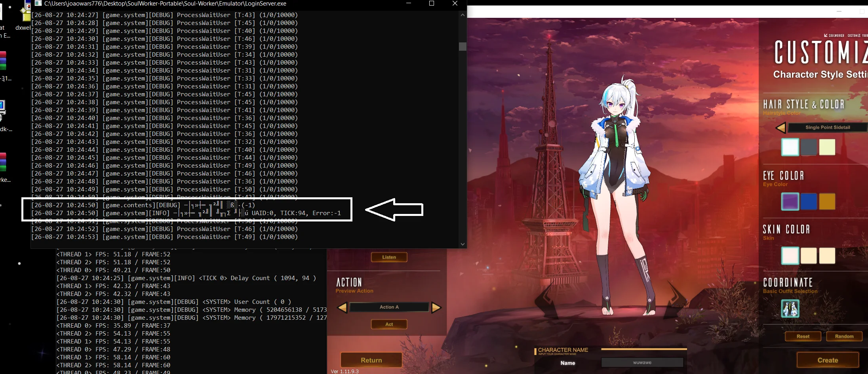Viewport: 868px width, 374px height.
Task: Click the 10:24:40 ProcessWaitUser [T:36] line
Action: point(164,118)
